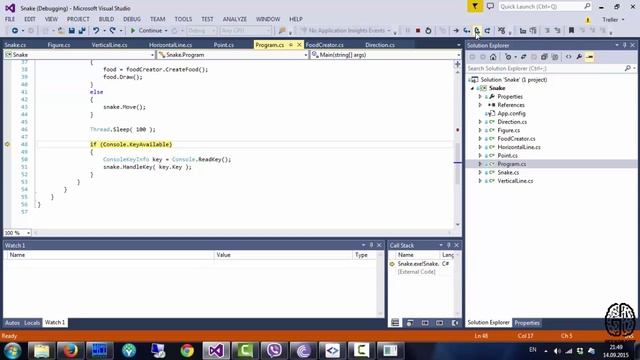Click the Step Over debug icon
640x360 pixels.
coord(477,31)
